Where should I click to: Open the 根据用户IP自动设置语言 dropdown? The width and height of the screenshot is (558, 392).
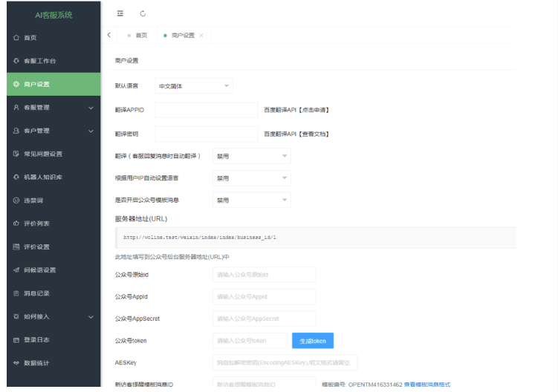(x=252, y=178)
